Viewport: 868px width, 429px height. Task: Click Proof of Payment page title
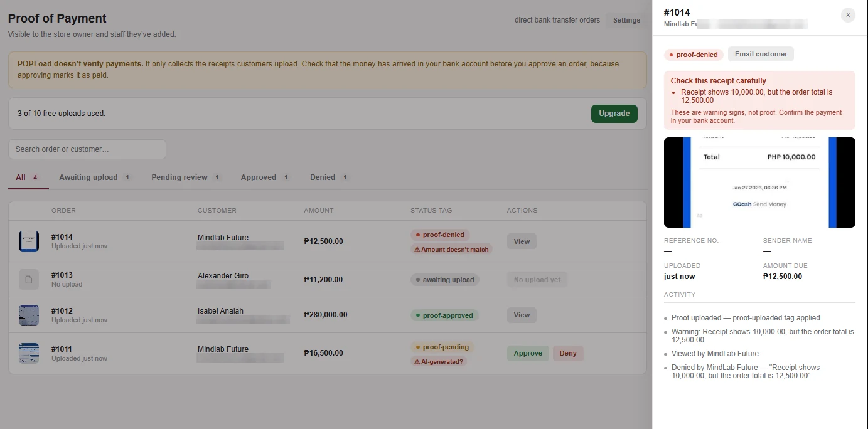point(57,18)
